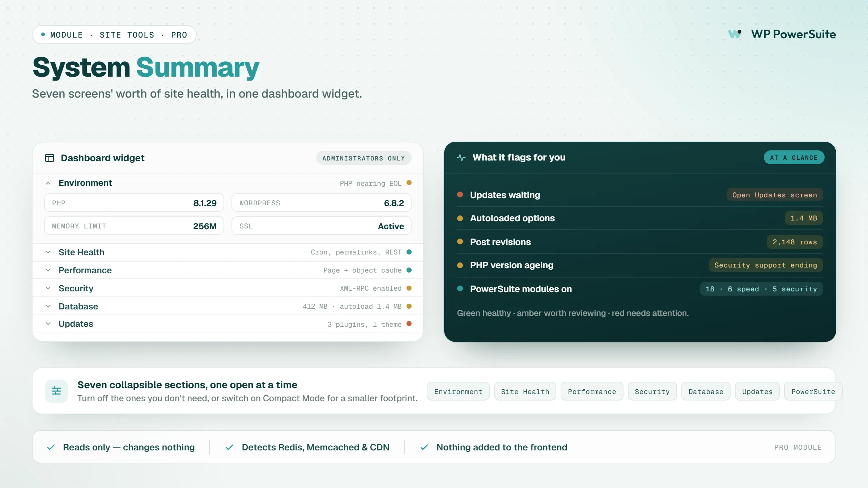Click the green status dot for Site Health

point(409,252)
